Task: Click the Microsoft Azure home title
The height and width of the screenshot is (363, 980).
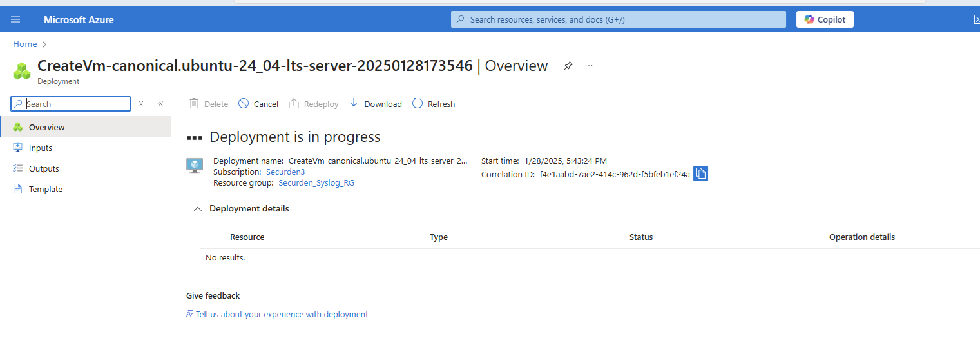Action: pos(79,19)
